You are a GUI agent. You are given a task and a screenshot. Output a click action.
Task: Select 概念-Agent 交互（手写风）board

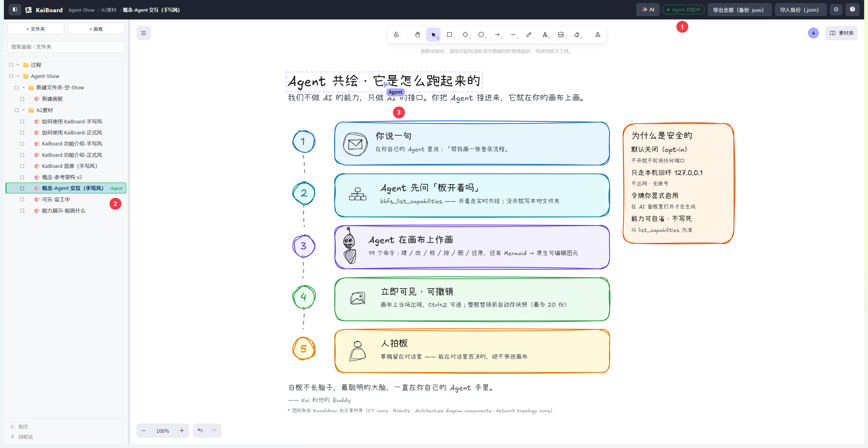pyautogui.click(x=66, y=188)
